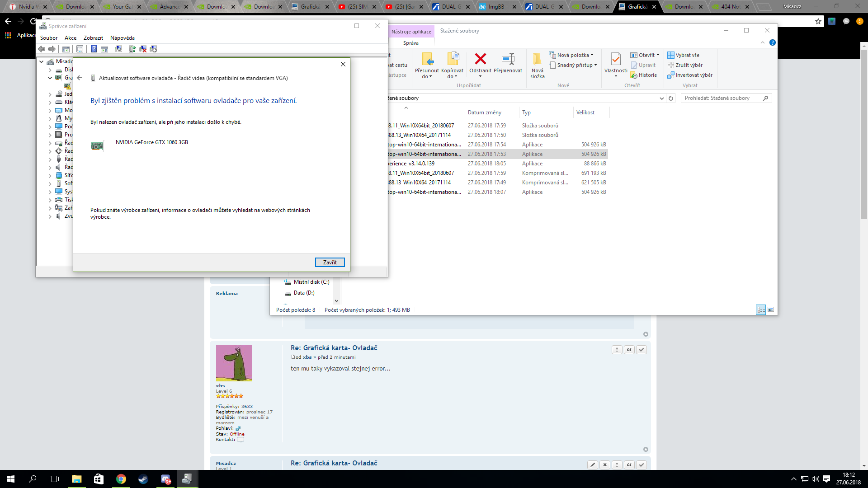
Task: Click Vybrat vše in Explorer ribbon
Action: (684, 55)
